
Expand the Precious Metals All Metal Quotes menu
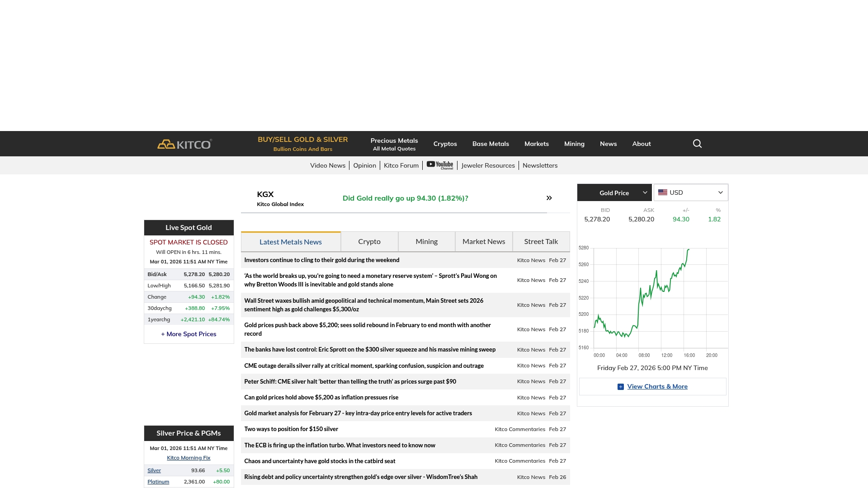394,144
